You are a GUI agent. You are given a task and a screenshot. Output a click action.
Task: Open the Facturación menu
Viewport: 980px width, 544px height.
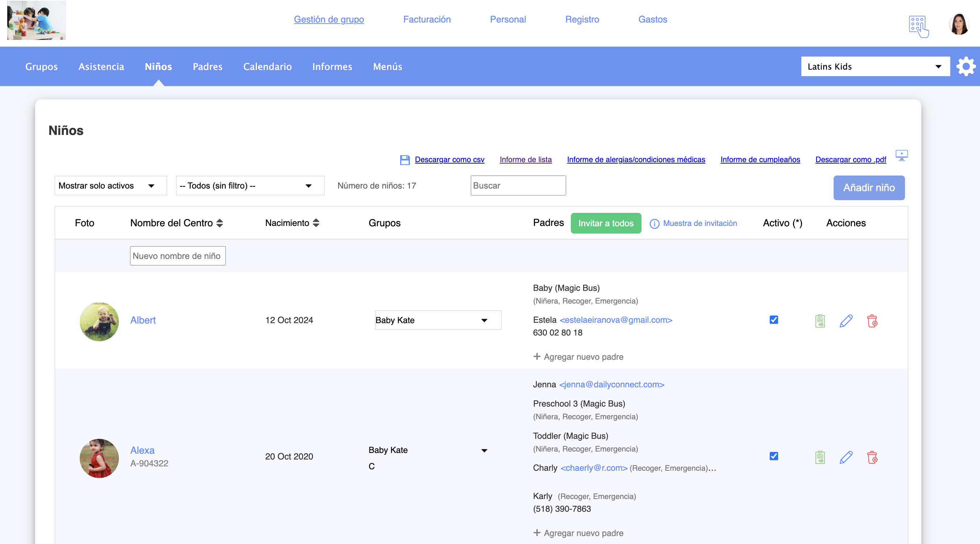click(x=427, y=20)
